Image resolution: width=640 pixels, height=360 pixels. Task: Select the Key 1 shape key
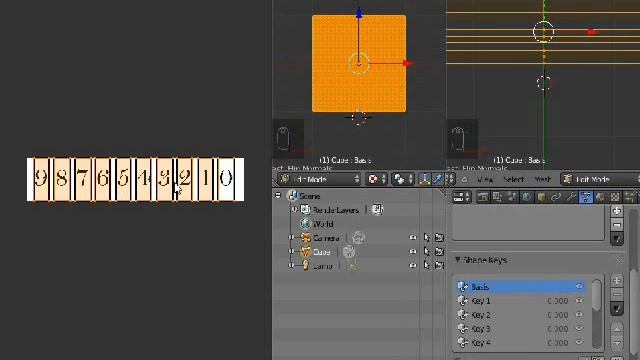(x=521, y=301)
